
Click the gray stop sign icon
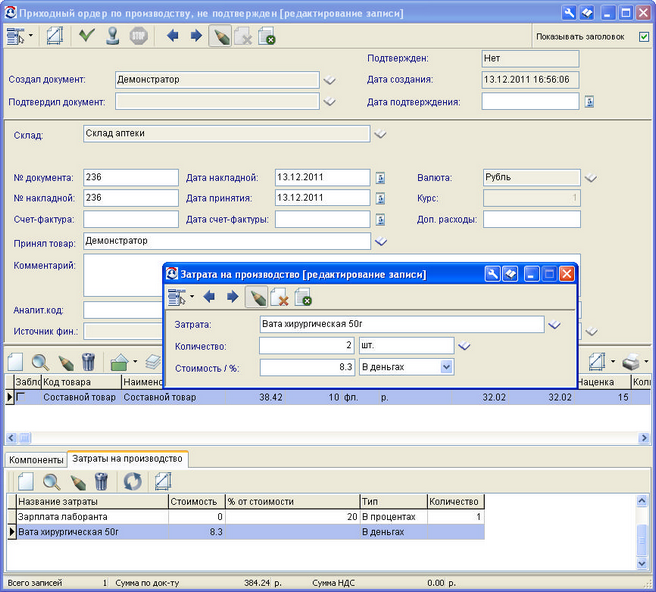point(138,36)
